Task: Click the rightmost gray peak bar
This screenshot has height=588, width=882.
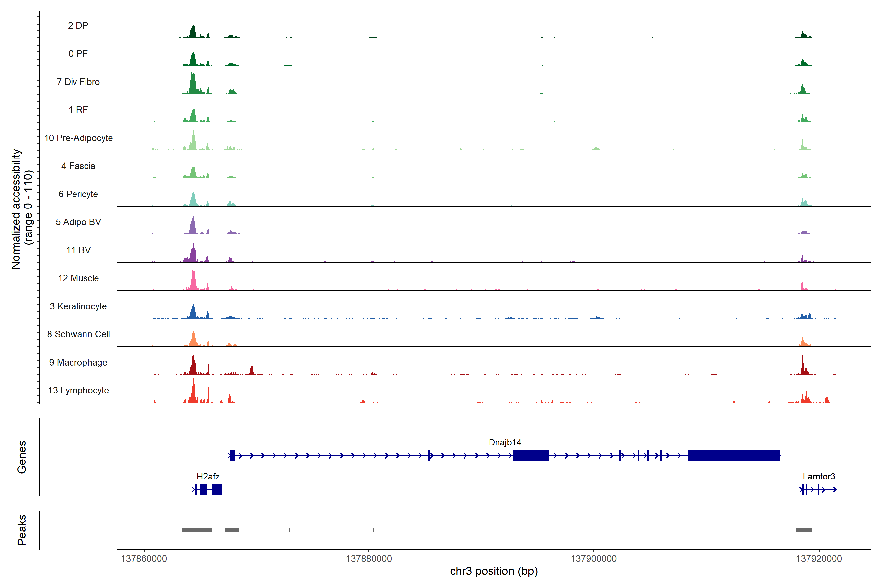Action: 804,530
